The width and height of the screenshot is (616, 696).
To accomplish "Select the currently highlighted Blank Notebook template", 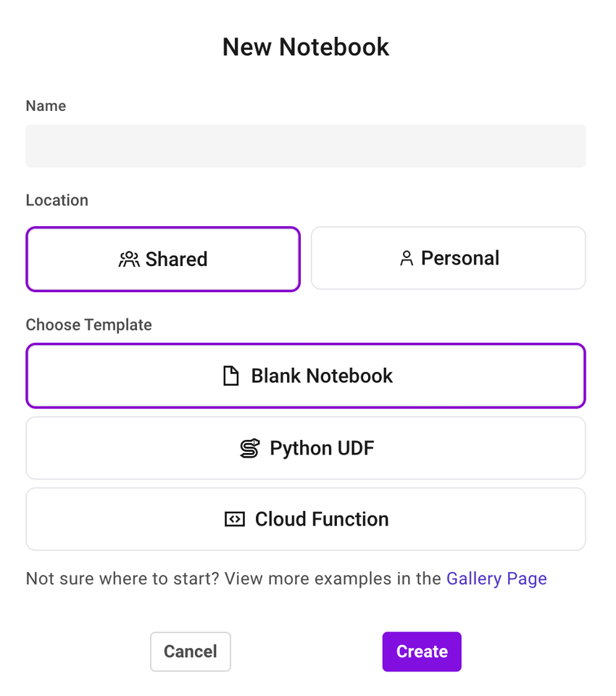I will [x=305, y=375].
